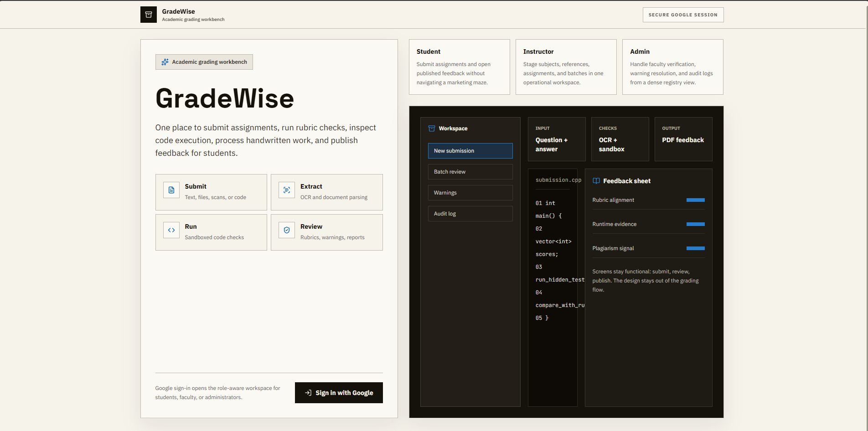Click the Academic grading workbench badge
This screenshot has width=868, height=431.
(x=204, y=62)
